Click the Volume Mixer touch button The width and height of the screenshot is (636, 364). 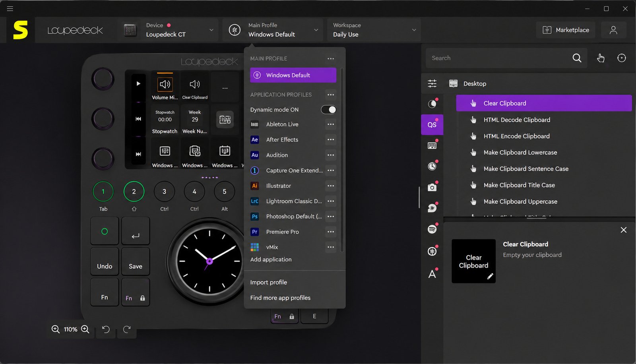click(165, 87)
